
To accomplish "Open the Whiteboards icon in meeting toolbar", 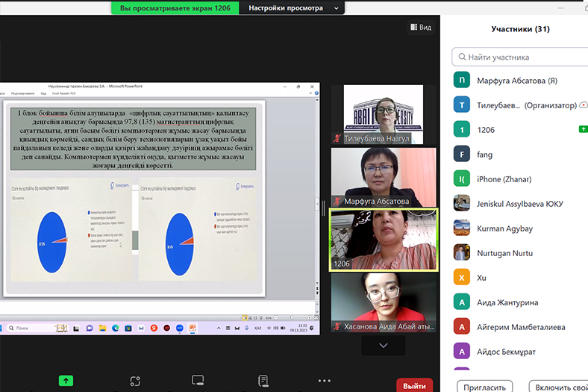I will [x=198, y=381].
